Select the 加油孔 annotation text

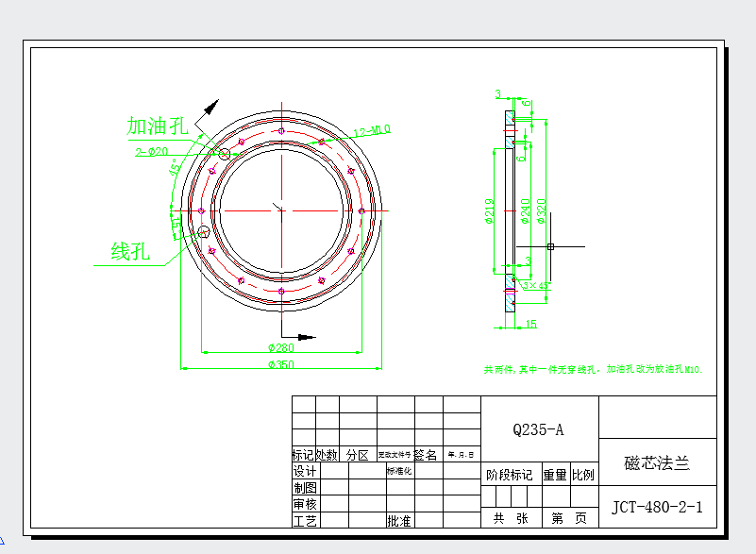tap(158, 126)
